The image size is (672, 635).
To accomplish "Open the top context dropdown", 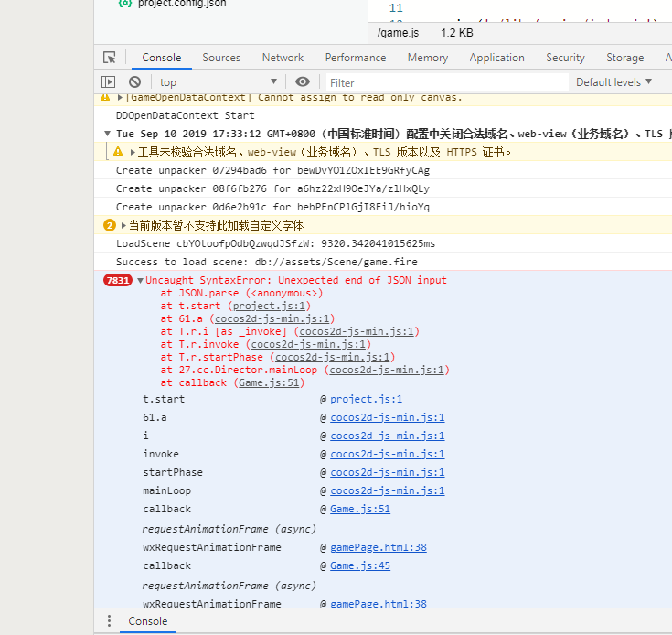I will 218,82.
